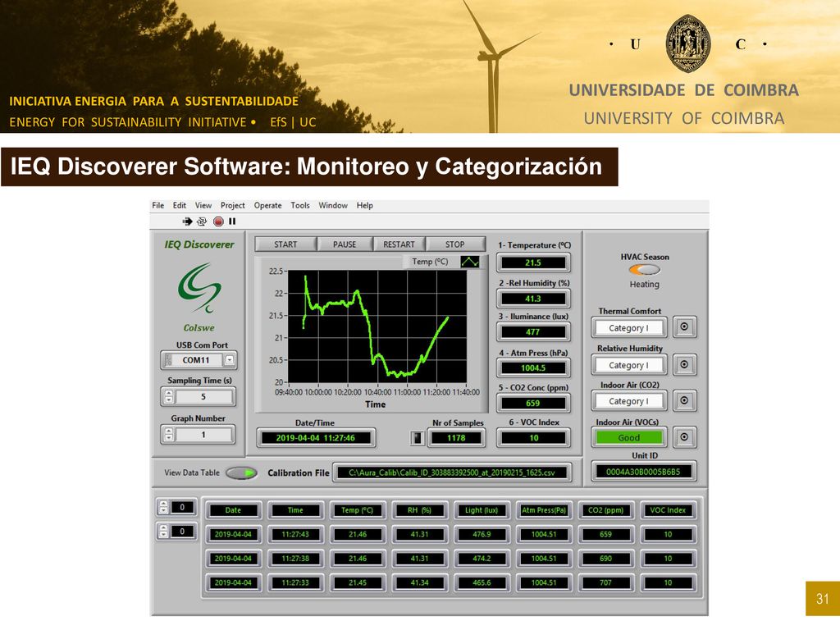Toggle the small switch beside Nr of Samples

[418, 438]
